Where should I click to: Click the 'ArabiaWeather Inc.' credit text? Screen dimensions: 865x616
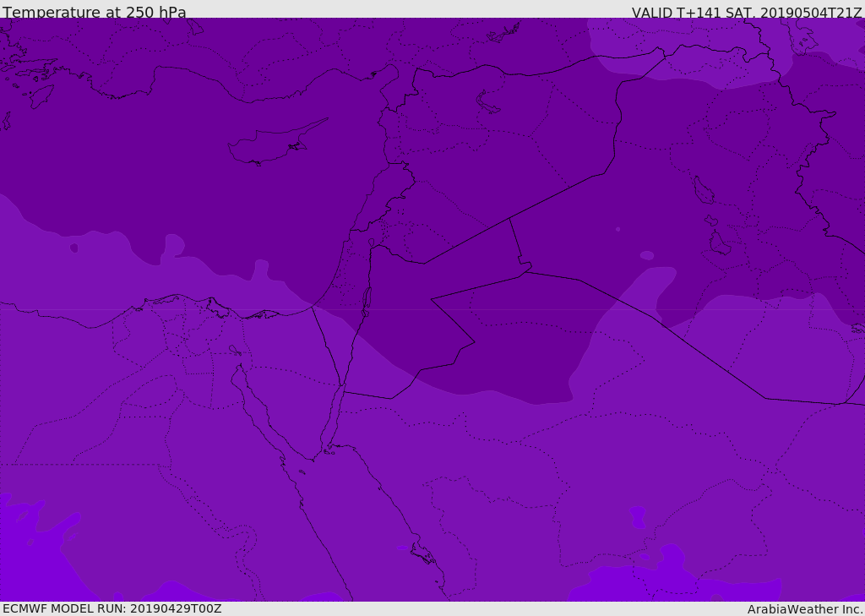[806, 609]
